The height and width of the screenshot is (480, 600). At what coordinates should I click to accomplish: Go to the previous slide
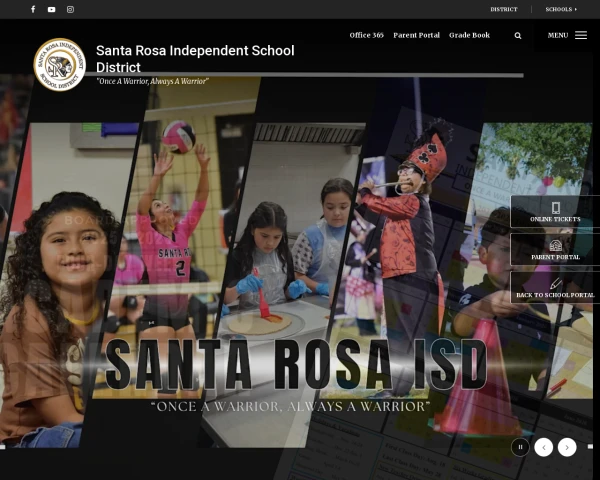[543, 447]
